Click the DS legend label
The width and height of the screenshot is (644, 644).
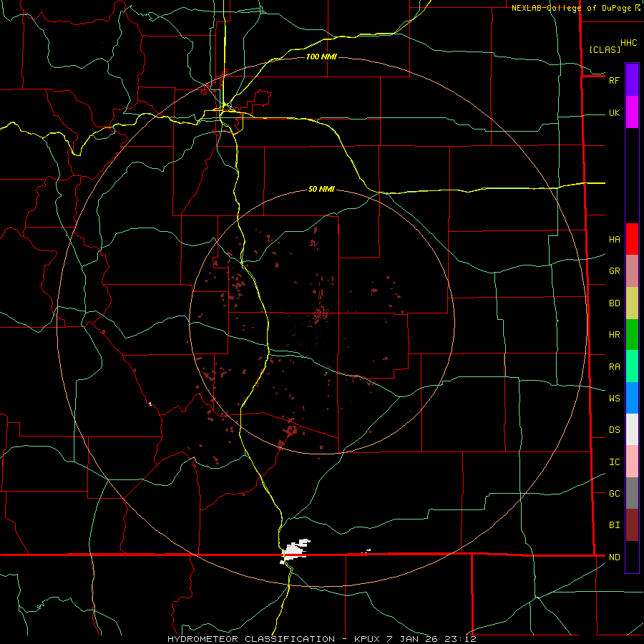(615, 429)
